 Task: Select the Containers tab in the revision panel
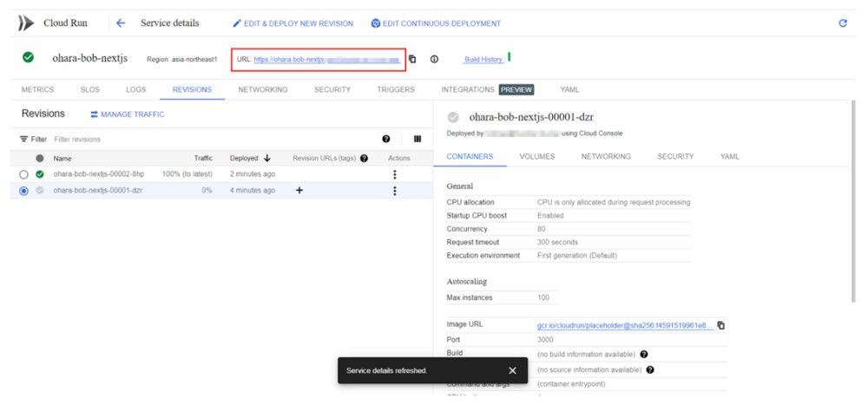tap(470, 157)
